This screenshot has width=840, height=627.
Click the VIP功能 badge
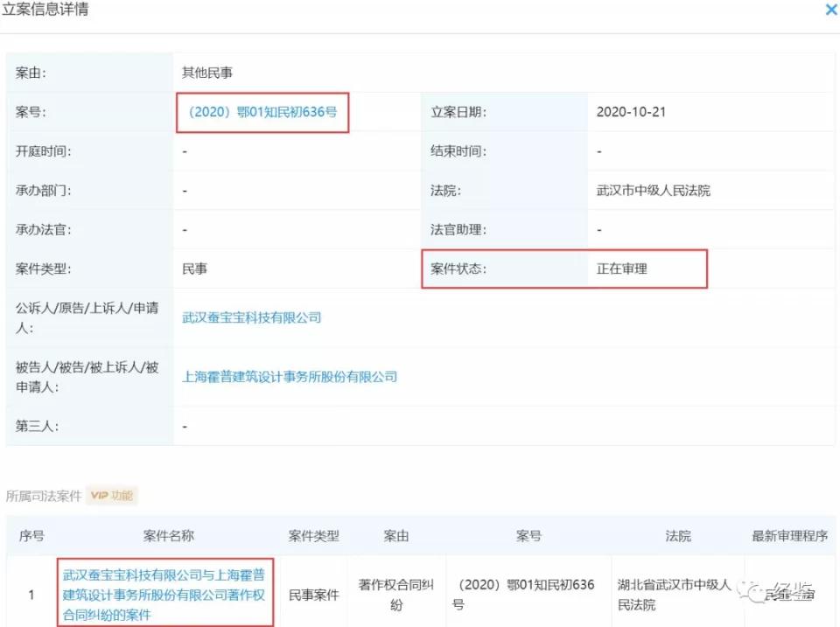pyautogui.click(x=112, y=495)
